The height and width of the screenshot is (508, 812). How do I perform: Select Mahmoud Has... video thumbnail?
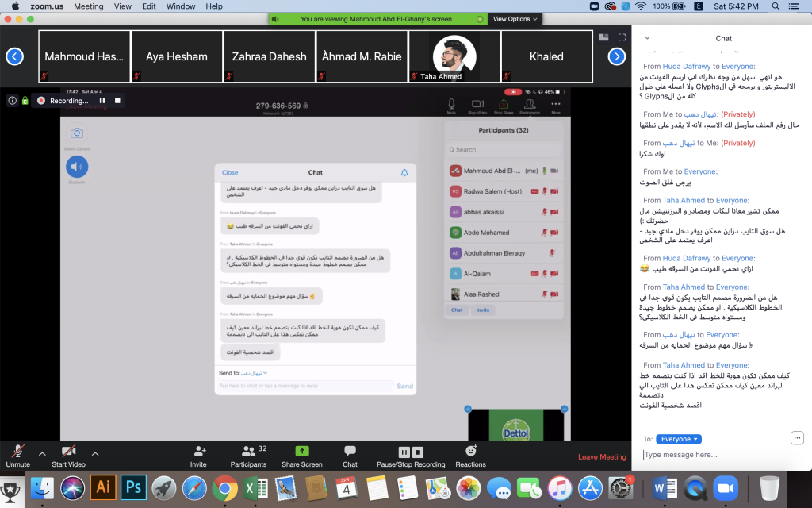(x=84, y=56)
